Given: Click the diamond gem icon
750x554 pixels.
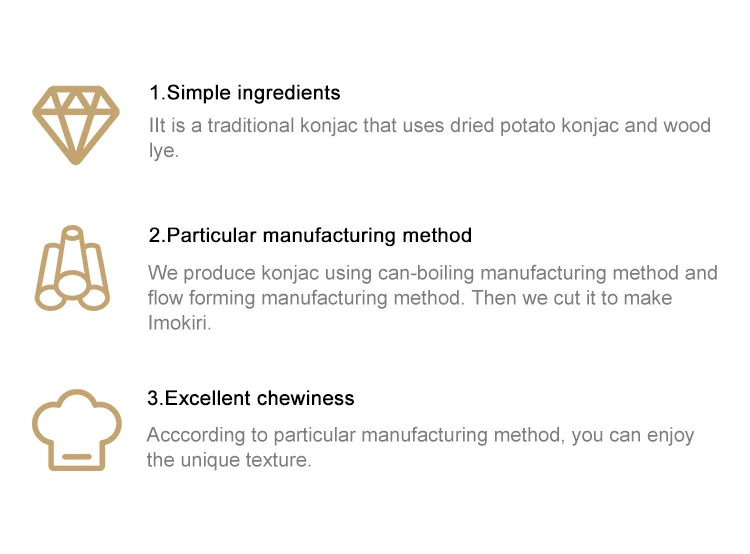Looking at the screenshot, I should pyautogui.click(x=75, y=124).
